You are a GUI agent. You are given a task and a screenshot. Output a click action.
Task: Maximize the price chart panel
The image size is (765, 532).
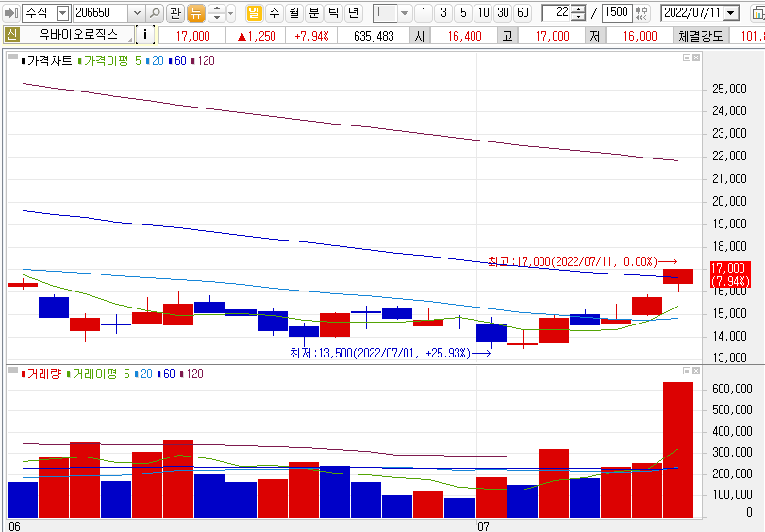click(687, 58)
